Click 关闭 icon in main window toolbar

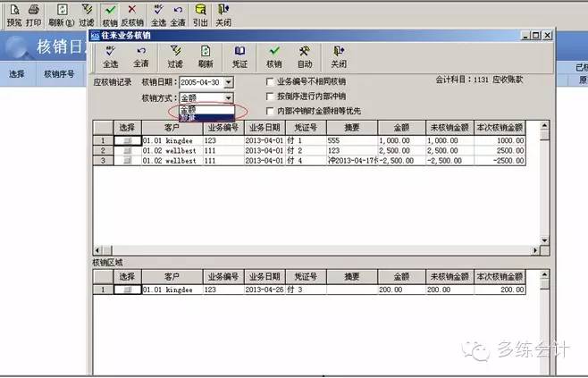[223, 15]
